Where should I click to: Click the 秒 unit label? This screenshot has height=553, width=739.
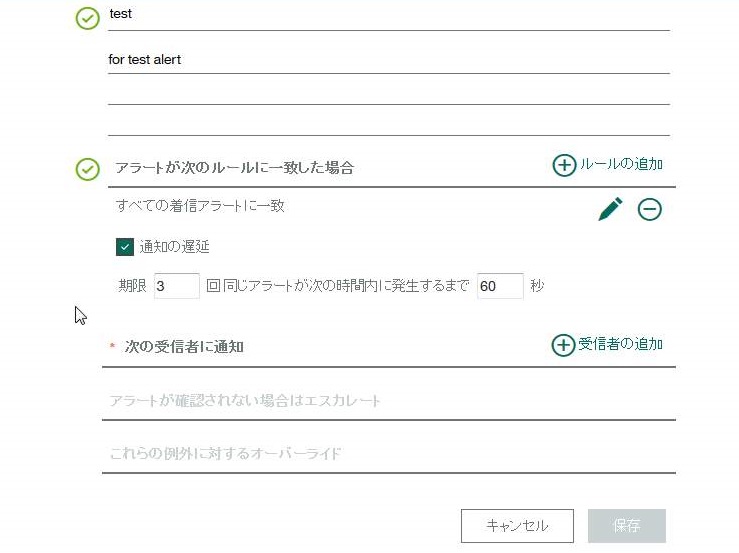tap(537, 286)
